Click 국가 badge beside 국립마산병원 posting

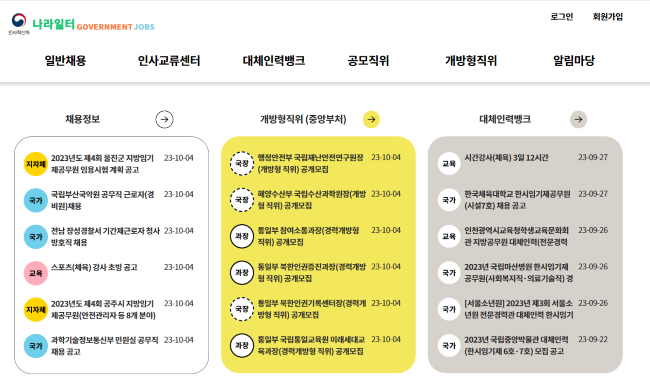[x=449, y=272]
